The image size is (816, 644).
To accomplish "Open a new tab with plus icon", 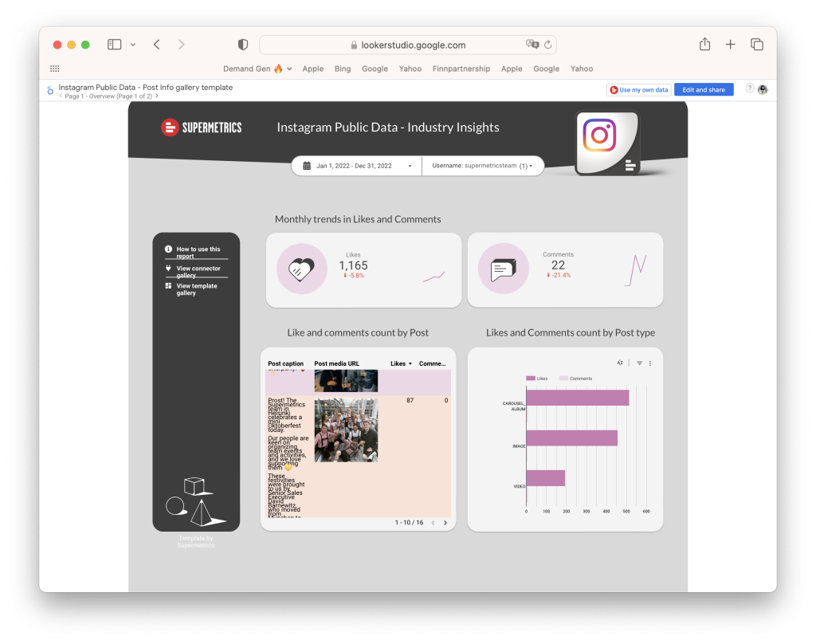I will [x=730, y=45].
